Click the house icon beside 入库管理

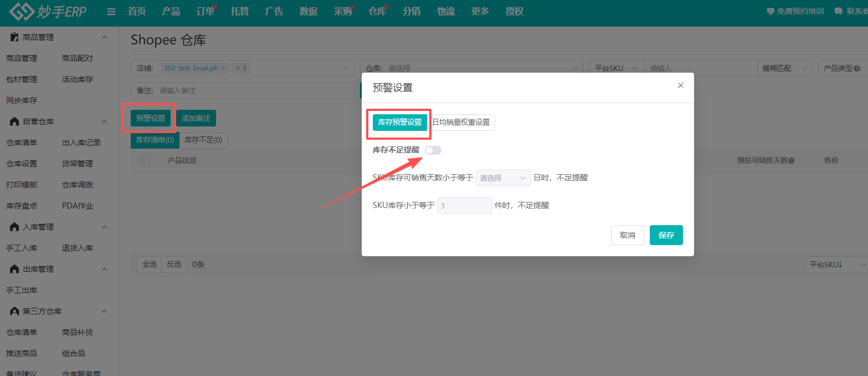click(x=15, y=227)
